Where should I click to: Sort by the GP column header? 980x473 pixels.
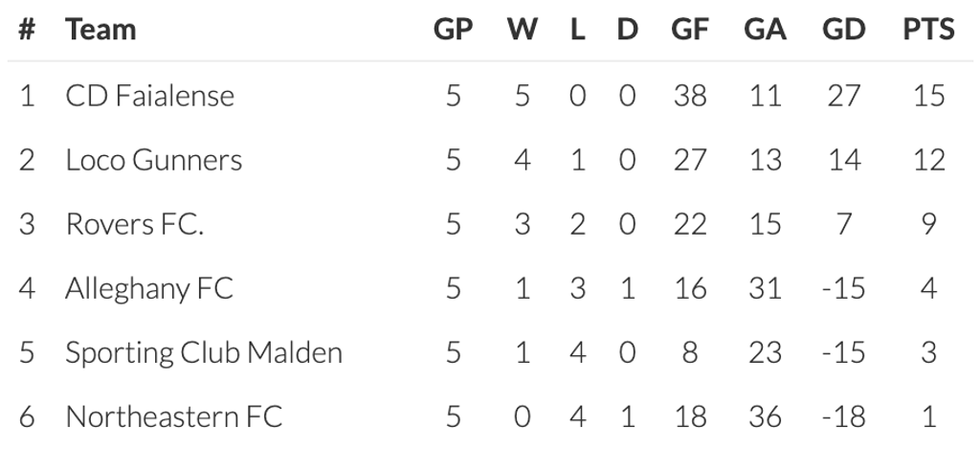coord(453,30)
